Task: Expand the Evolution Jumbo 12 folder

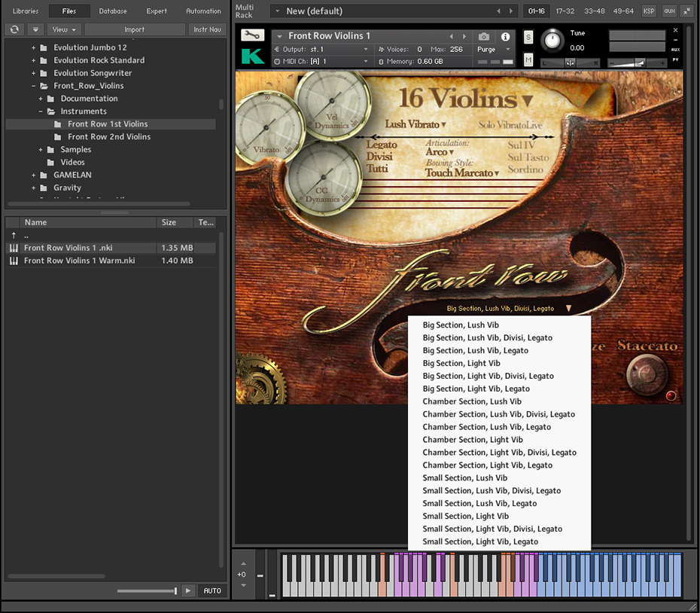Action: point(33,47)
